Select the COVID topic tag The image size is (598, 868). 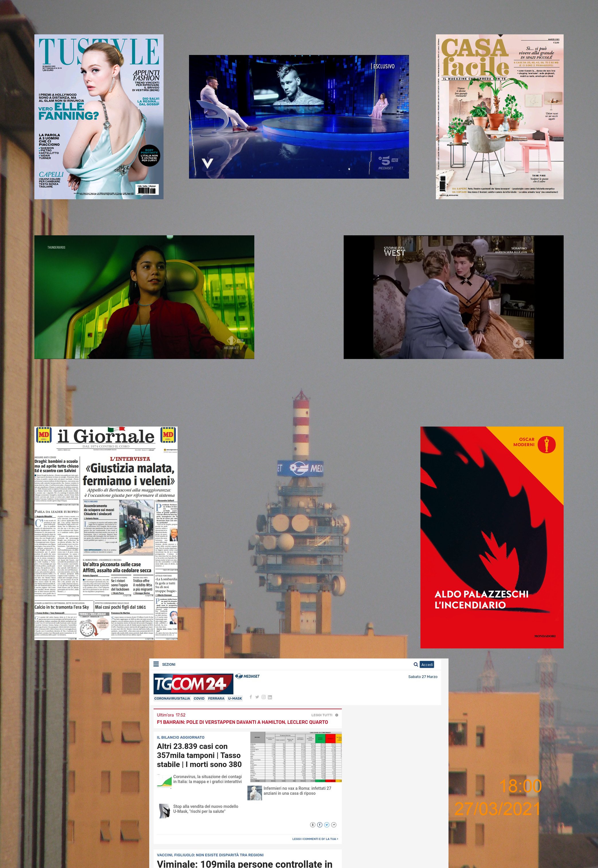point(199,698)
